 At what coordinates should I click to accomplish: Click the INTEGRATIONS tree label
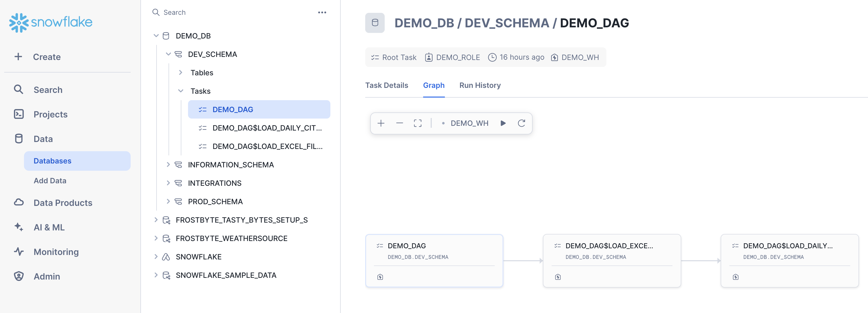(x=215, y=183)
